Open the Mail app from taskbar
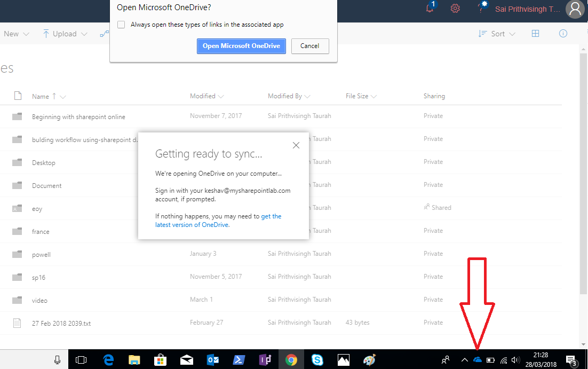Image resolution: width=588 pixels, height=369 pixels. [x=186, y=360]
